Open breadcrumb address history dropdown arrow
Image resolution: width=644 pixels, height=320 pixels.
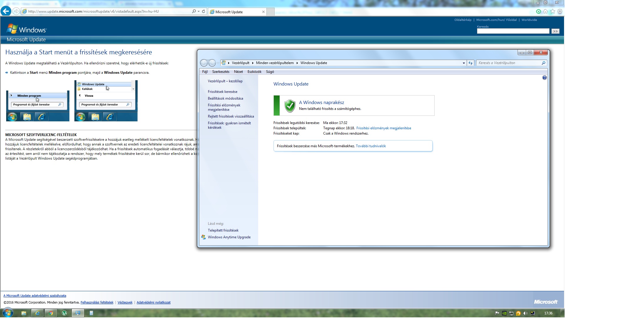[464, 63]
